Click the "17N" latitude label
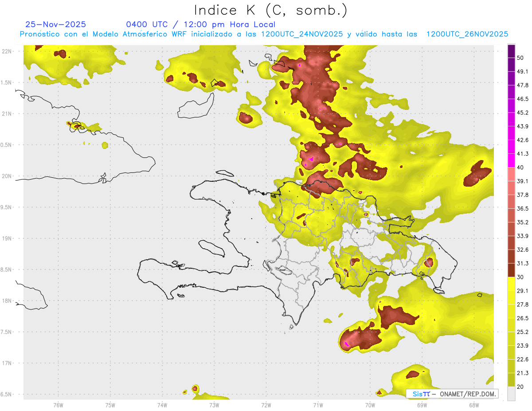This screenshot has width=532, height=411. coord(7,364)
